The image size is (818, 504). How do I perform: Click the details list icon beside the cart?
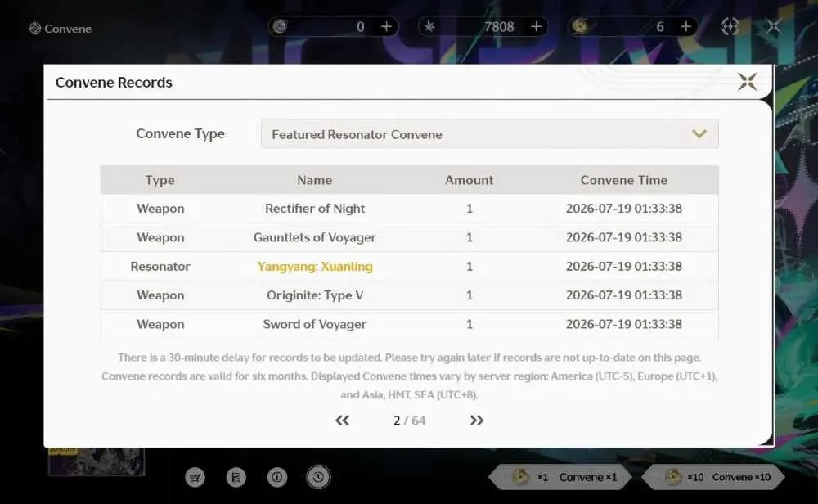pyautogui.click(x=236, y=477)
